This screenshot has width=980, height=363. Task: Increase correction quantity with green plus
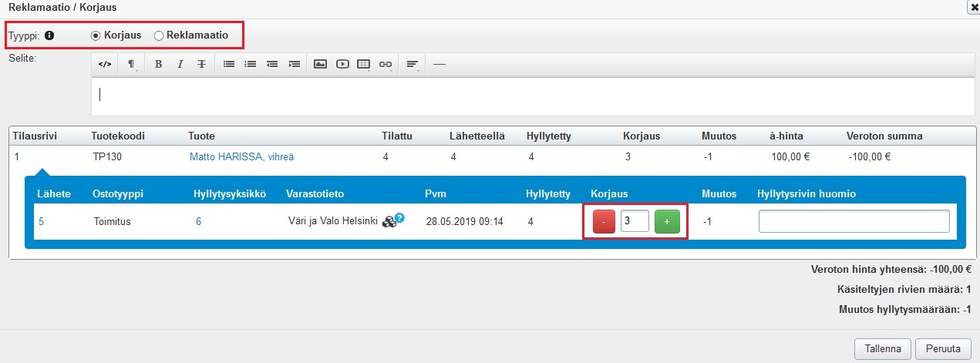tap(667, 222)
